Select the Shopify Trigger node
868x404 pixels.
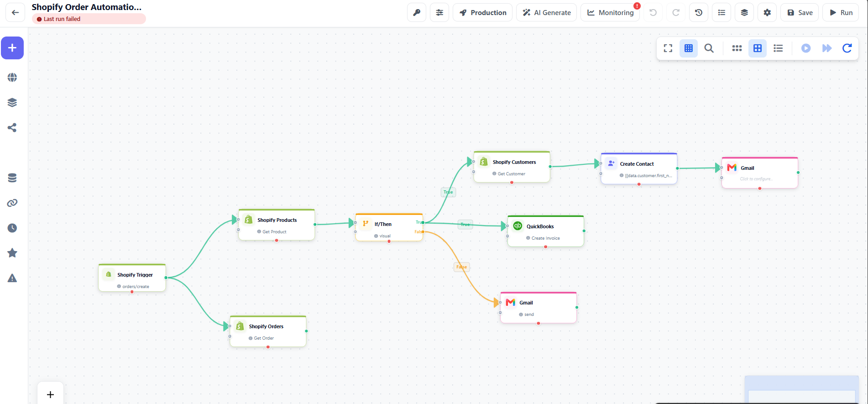132,278
